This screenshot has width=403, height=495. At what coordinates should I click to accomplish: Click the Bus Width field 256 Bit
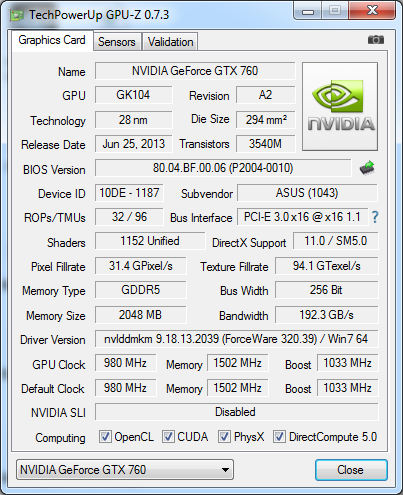click(x=327, y=290)
